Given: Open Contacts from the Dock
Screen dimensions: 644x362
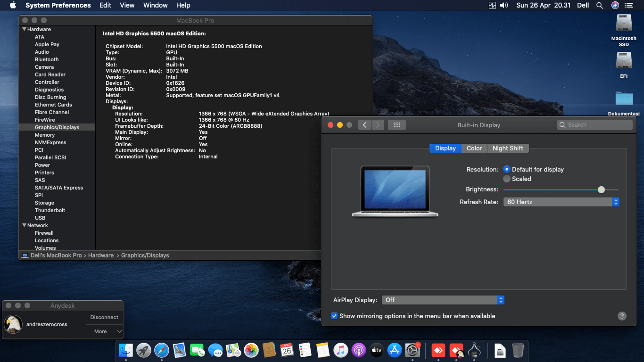Looking at the screenshot, I should 269,350.
